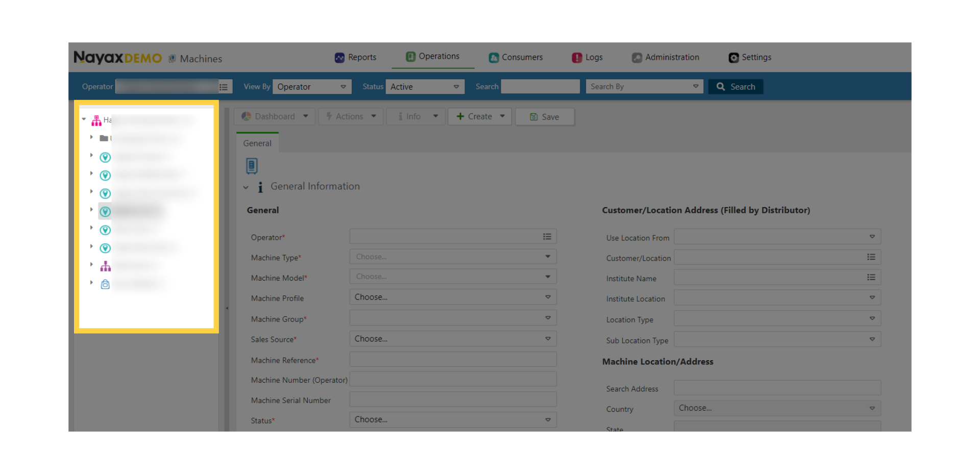Open the Customer/Location list picker icon
Image resolution: width=980 pixels, height=474 pixels.
871,257
